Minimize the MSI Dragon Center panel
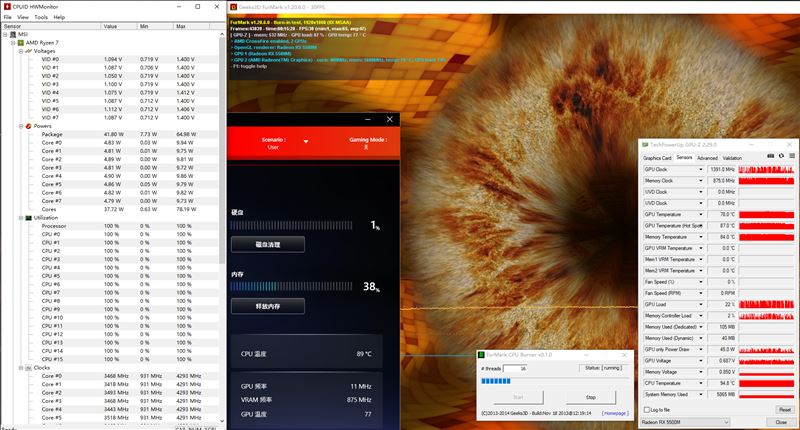Viewport: 800px width, 430px height. [x=367, y=119]
